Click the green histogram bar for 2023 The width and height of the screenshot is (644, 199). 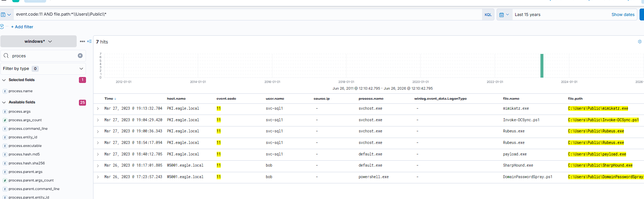coord(542,66)
